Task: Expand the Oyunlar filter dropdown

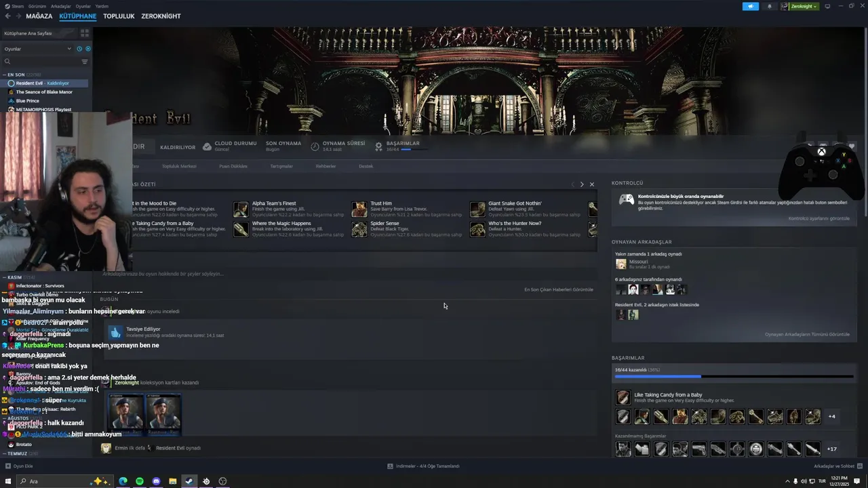Action: point(37,49)
